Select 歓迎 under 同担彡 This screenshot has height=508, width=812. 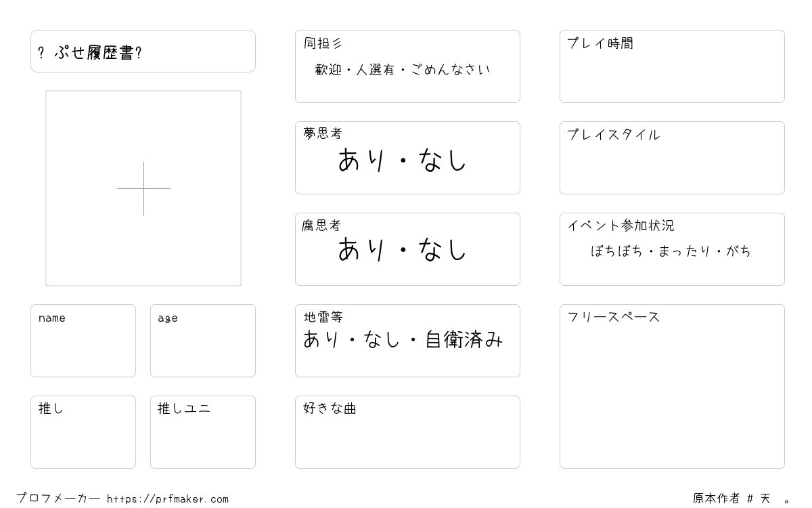coord(328,70)
